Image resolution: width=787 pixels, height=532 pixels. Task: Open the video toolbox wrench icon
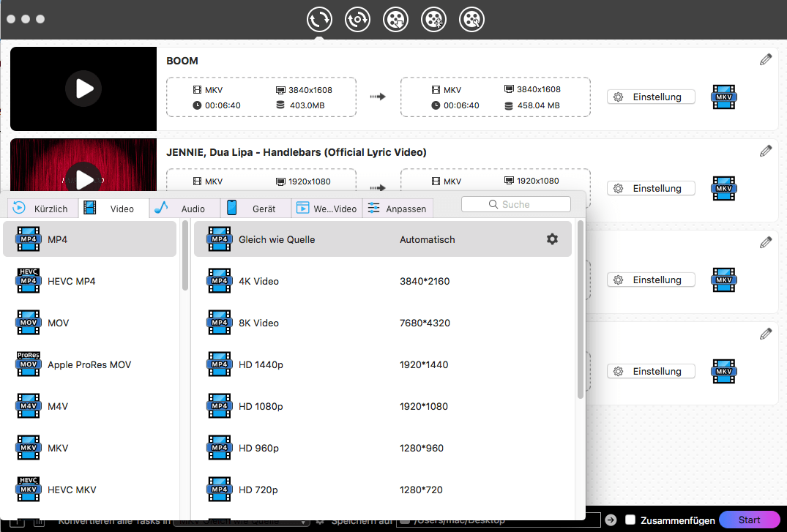click(472, 20)
